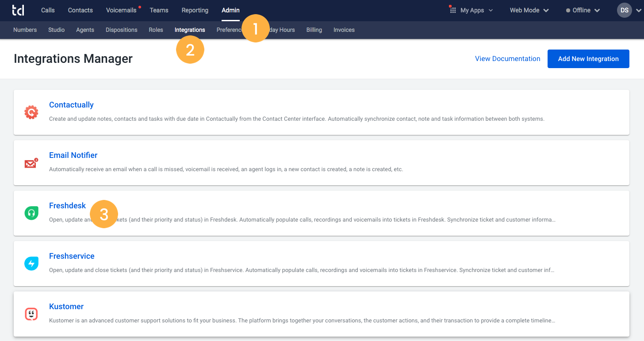This screenshot has height=341, width=644.
Task: Go to the Reporting tab
Action: [195, 10]
